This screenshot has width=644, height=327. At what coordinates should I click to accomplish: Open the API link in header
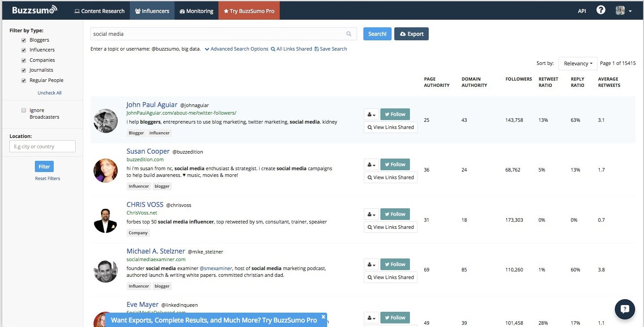pos(582,11)
